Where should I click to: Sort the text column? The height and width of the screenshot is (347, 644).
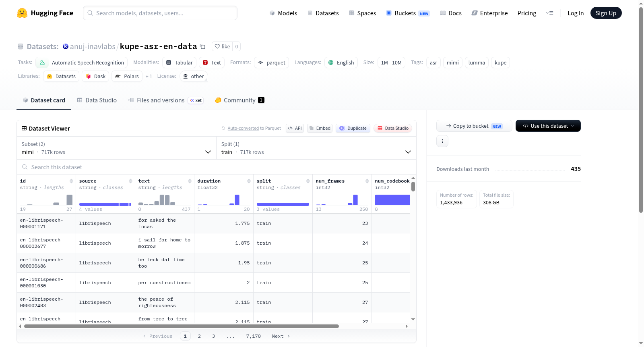coord(190,181)
